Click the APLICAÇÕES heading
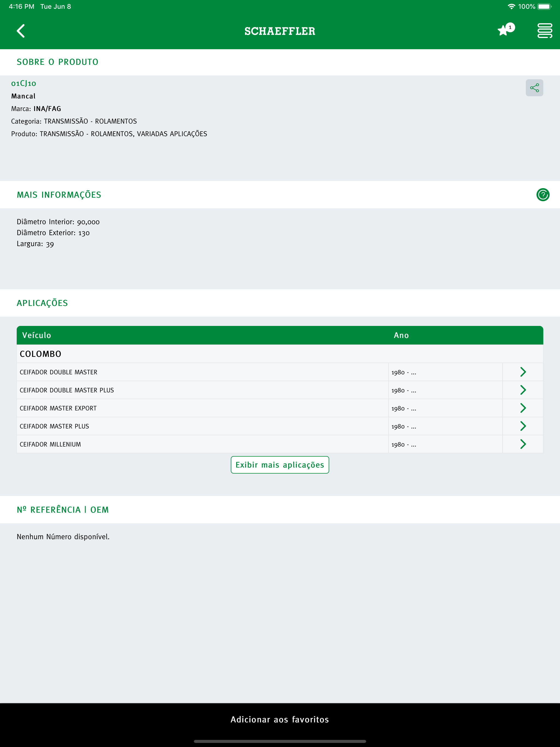 (x=42, y=303)
